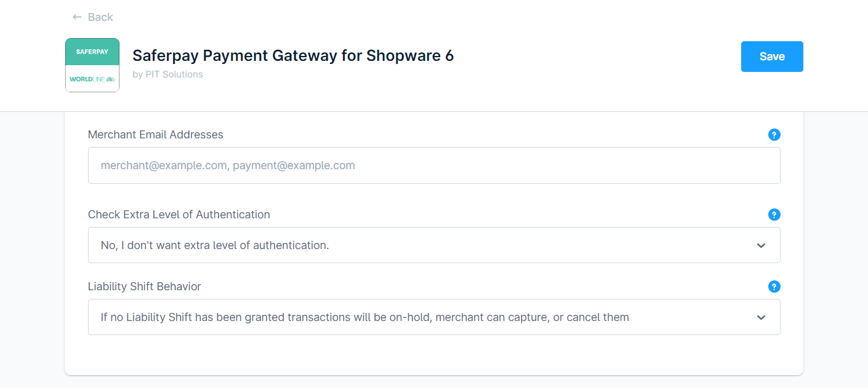Open the Liability Shift Behavior dropdown

tap(434, 317)
